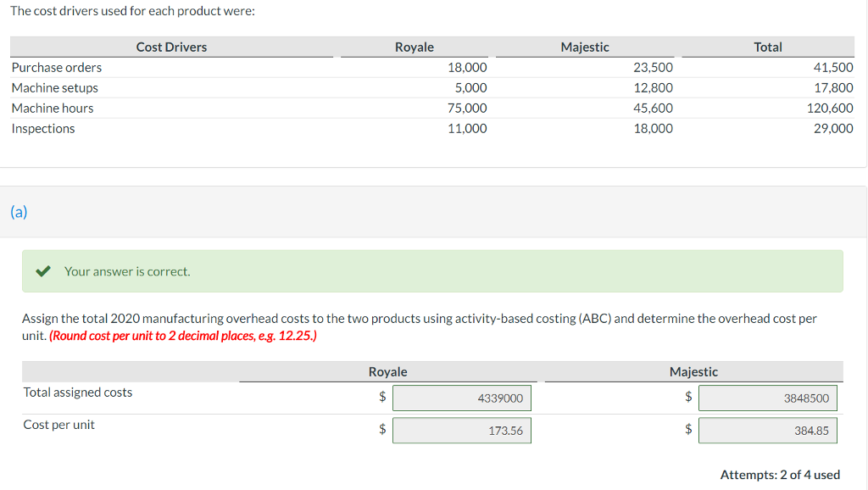Click Royale inspections value 11,000
This screenshot has height=490, width=868.
(x=467, y=129)
